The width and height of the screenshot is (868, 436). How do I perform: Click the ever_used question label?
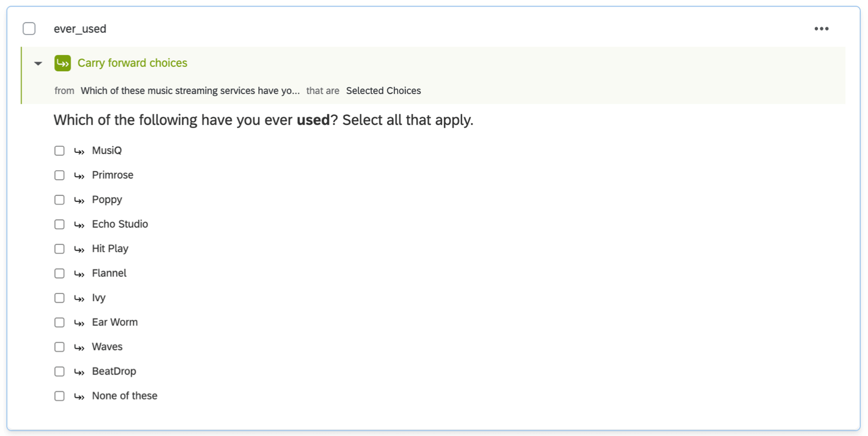pos(80,29)
